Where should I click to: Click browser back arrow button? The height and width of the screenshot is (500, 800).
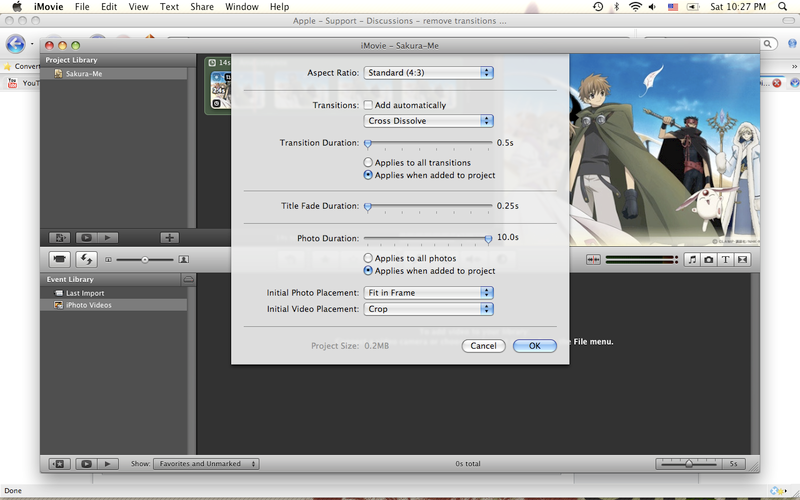[x=16, y=44]
